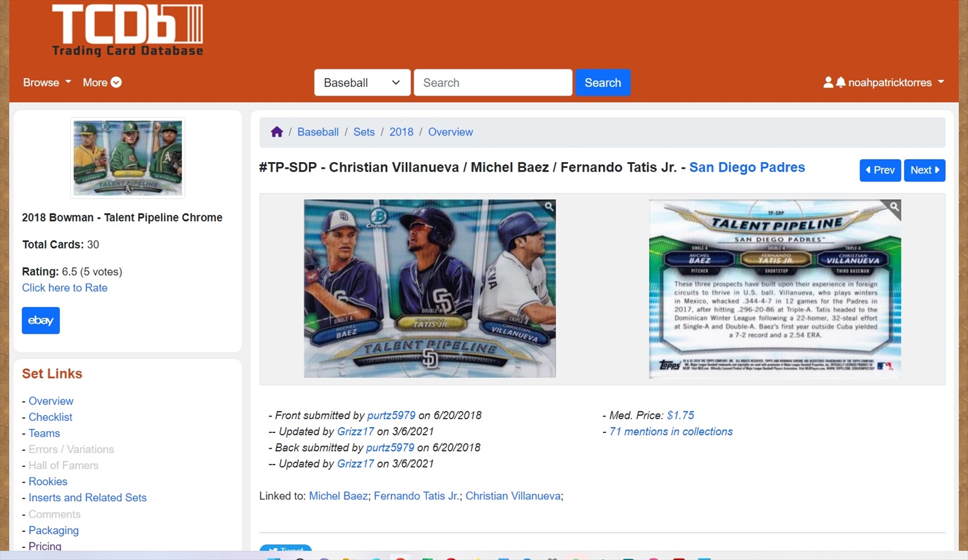Image resolution: width=968 pixels, height=560 pixels.
Task: Magnify the card back image
Action: (894, 207)
